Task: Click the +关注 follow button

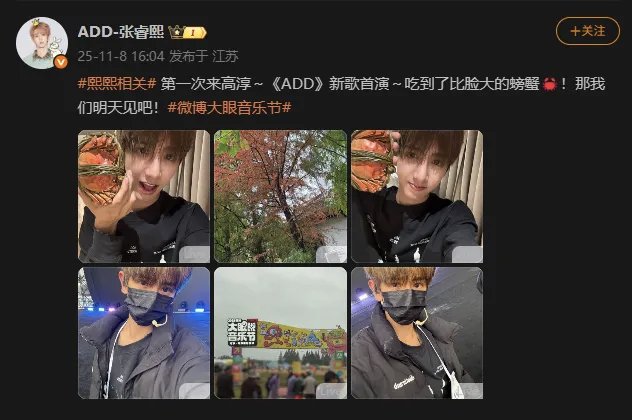Action: click(588, 31)
